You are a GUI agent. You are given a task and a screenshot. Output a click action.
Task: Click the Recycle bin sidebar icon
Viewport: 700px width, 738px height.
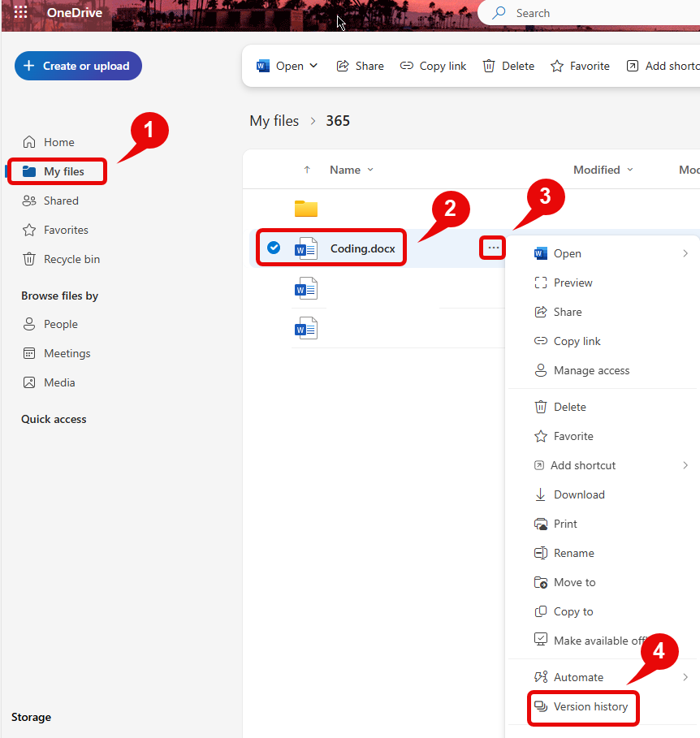pos(29,259)
